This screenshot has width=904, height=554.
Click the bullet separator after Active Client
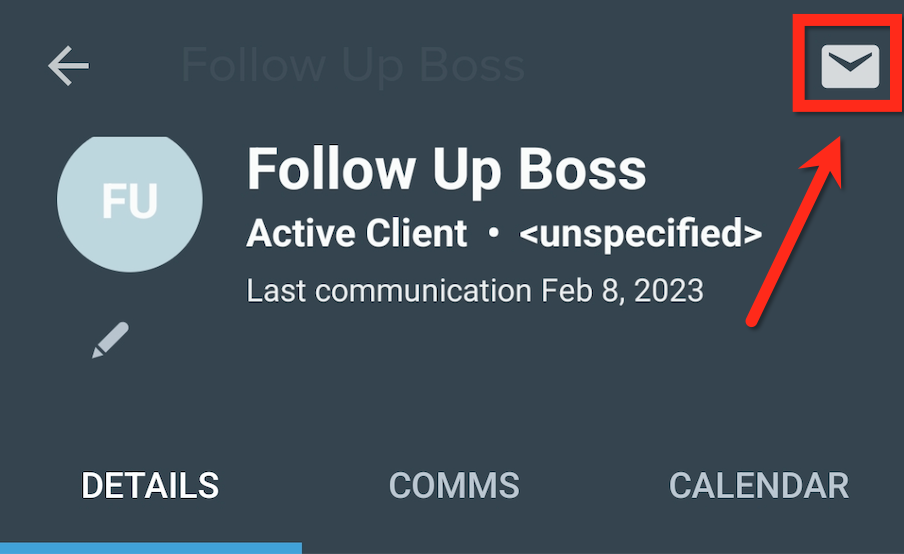click(x=494, y=233)
